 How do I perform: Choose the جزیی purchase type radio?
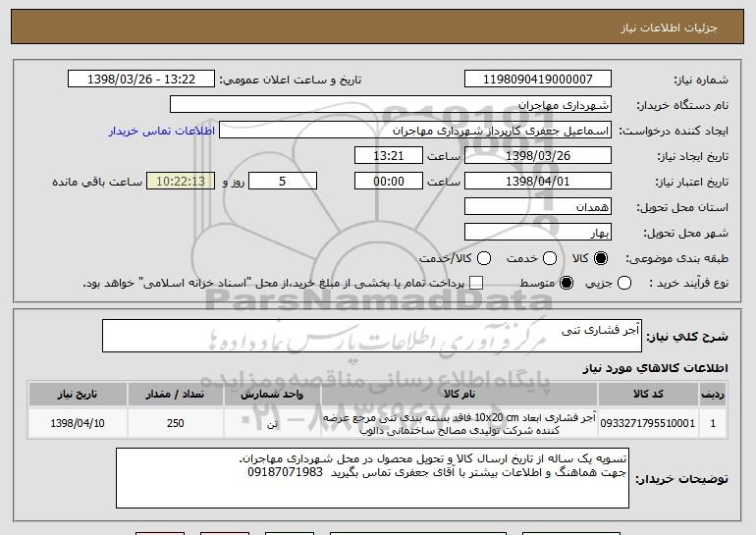coord(623,283)
